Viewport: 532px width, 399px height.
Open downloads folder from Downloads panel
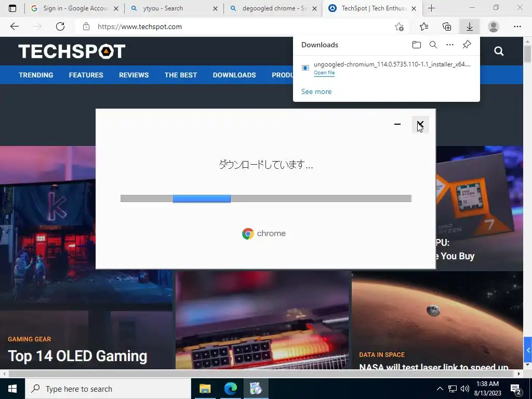417,45
